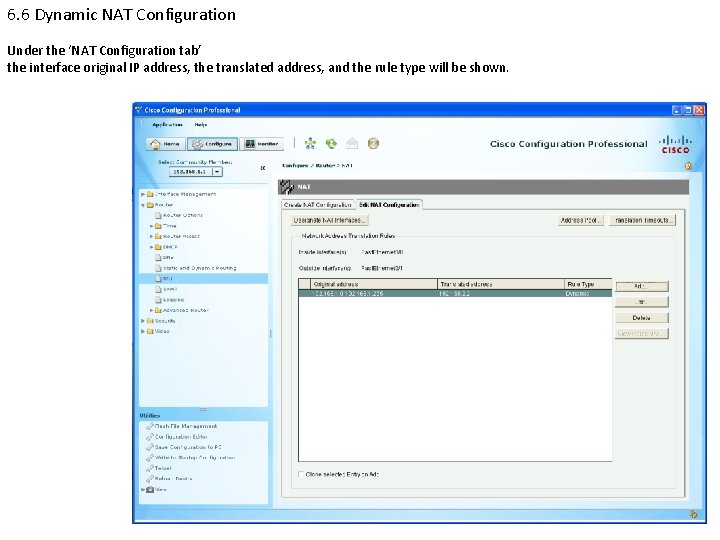This screenshot has height=540, width=720.
Task: Open the Application menu
Action: [x=167, y=125]
